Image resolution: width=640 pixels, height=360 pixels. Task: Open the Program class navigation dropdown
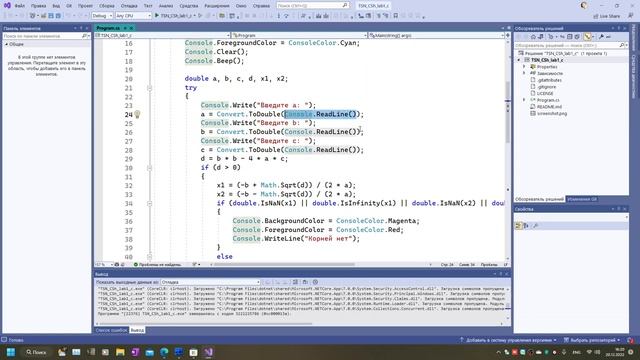[299, 36]
